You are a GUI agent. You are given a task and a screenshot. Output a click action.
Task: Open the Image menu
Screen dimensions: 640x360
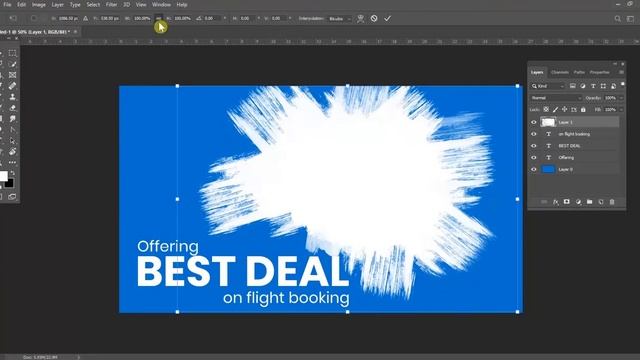tap(39, 4)
